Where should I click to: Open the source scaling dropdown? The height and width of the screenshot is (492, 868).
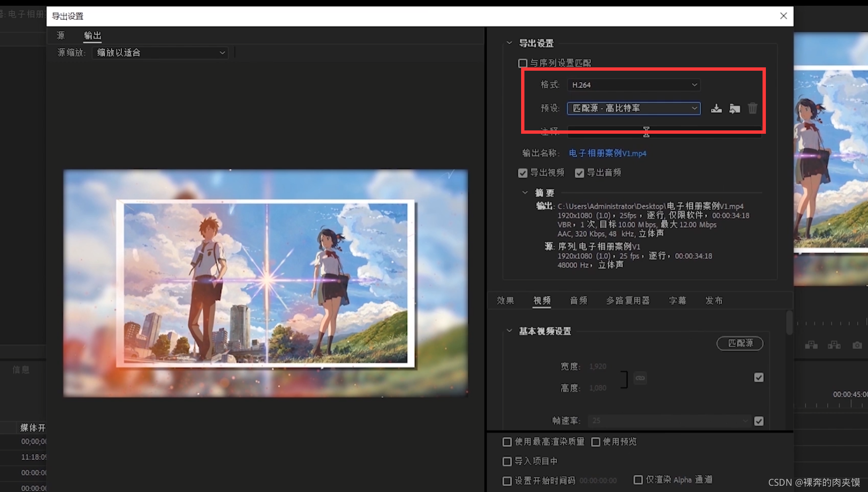click(x=161, y=53)
